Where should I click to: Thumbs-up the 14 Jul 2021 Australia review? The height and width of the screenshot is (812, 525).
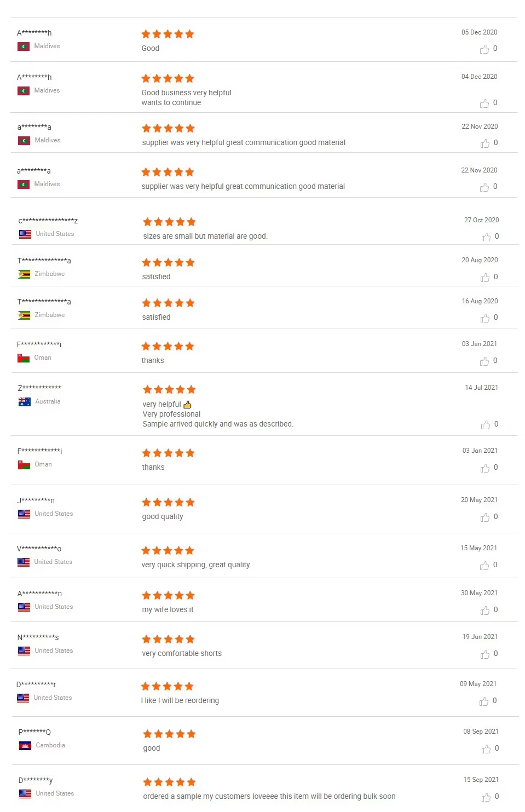[x=485, y=425]
